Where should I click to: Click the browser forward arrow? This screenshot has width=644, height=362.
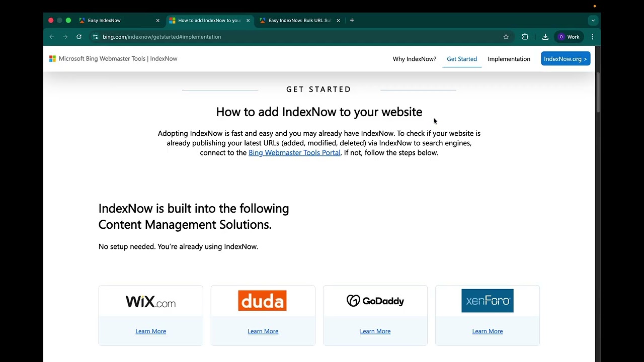coord(65,37)
